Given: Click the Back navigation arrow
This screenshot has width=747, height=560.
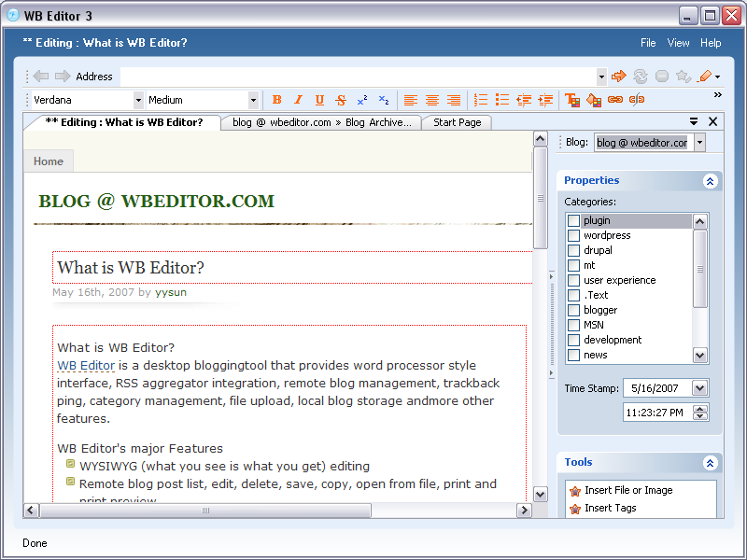Looking at the screenshot, I should pos(41,77).
